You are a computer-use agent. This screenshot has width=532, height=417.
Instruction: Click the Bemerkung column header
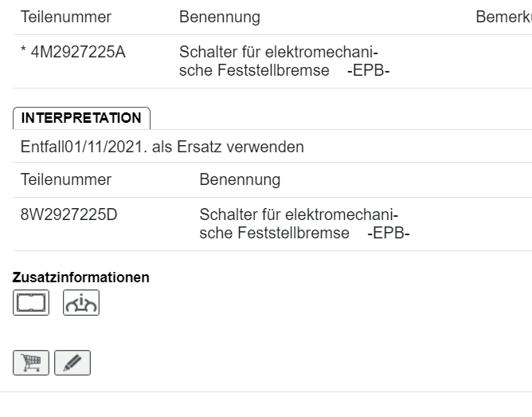[503, 17]
